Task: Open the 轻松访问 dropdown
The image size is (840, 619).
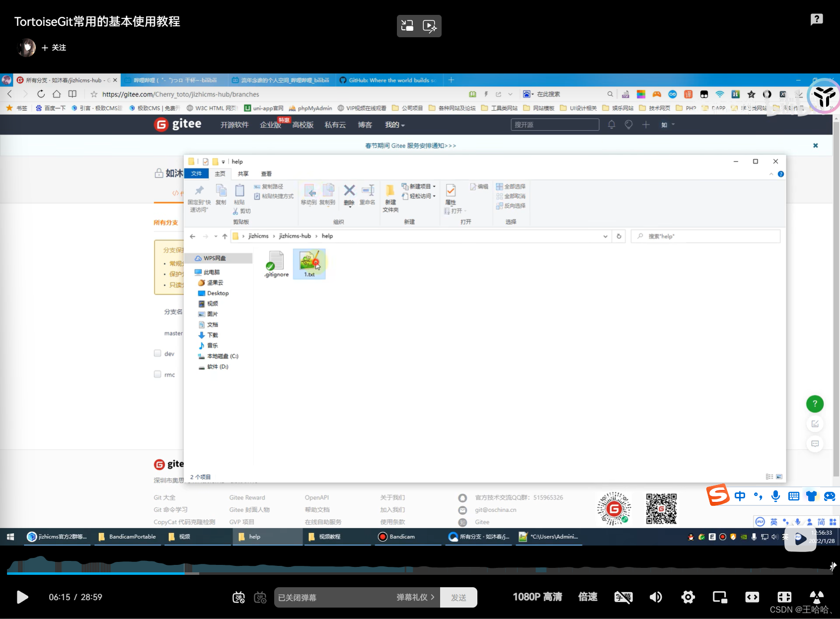Action: click(x=418, y=196)
